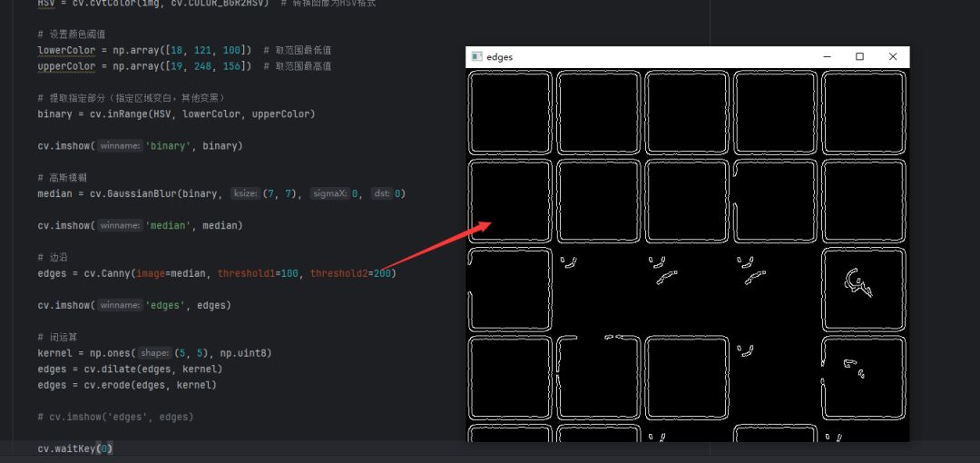This screenshot has width=980, height=463.
Task: Click the 'winname:' hint before 'edges'
Action: click(120, 305)
